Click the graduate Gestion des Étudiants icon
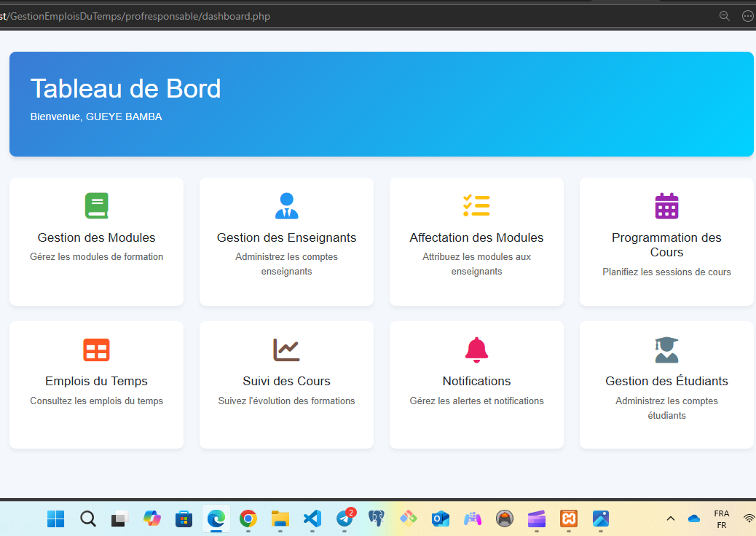Image resolution: width=756 pixels, height=536 pixels. pyautogui.click(x=666, y=350)
